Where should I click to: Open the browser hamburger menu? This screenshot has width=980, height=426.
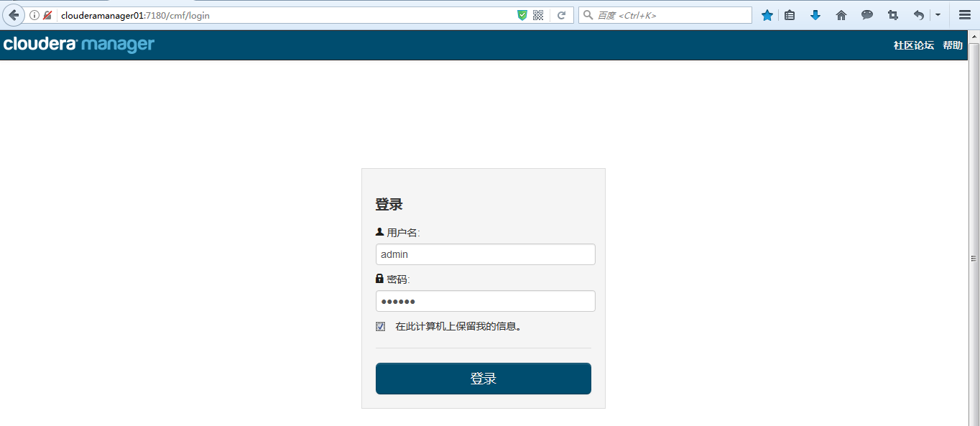(x=965, y=15)
